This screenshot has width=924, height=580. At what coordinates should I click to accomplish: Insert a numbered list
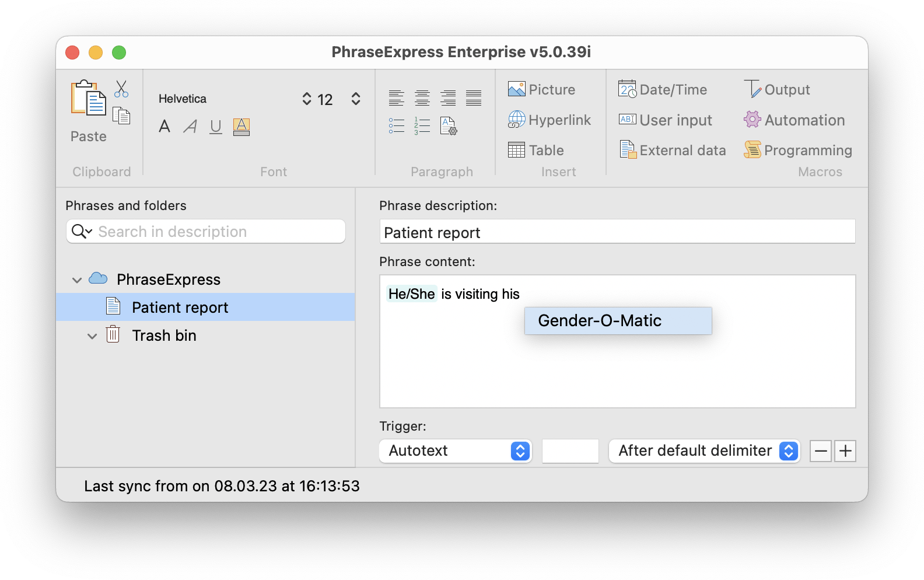[422, 125]
